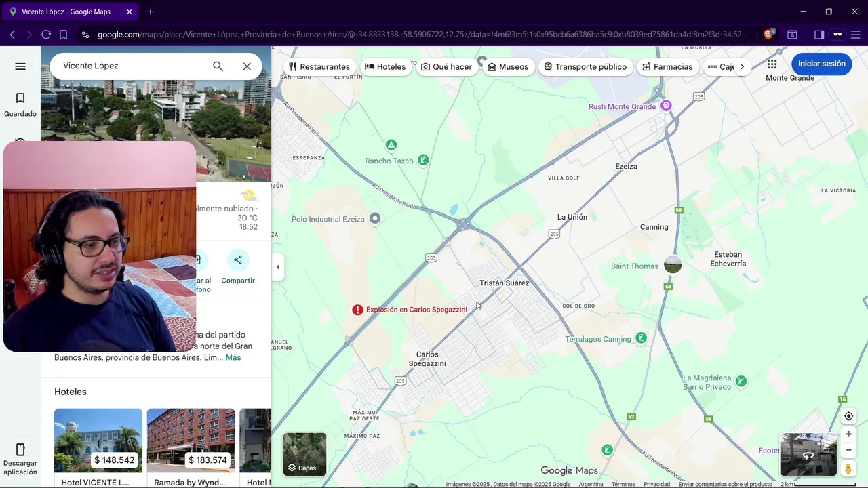
Task: Open Privacidad link in footer
Action: point(656,484)
